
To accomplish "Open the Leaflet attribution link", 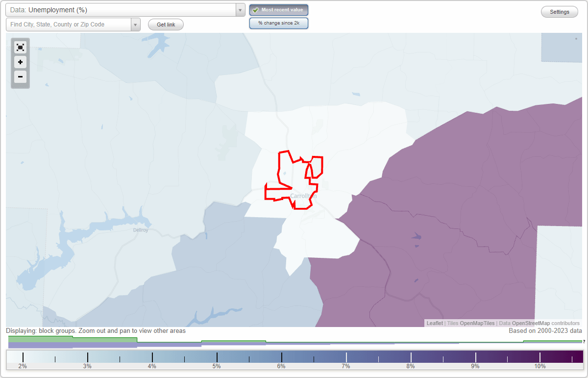I will 433,323.
